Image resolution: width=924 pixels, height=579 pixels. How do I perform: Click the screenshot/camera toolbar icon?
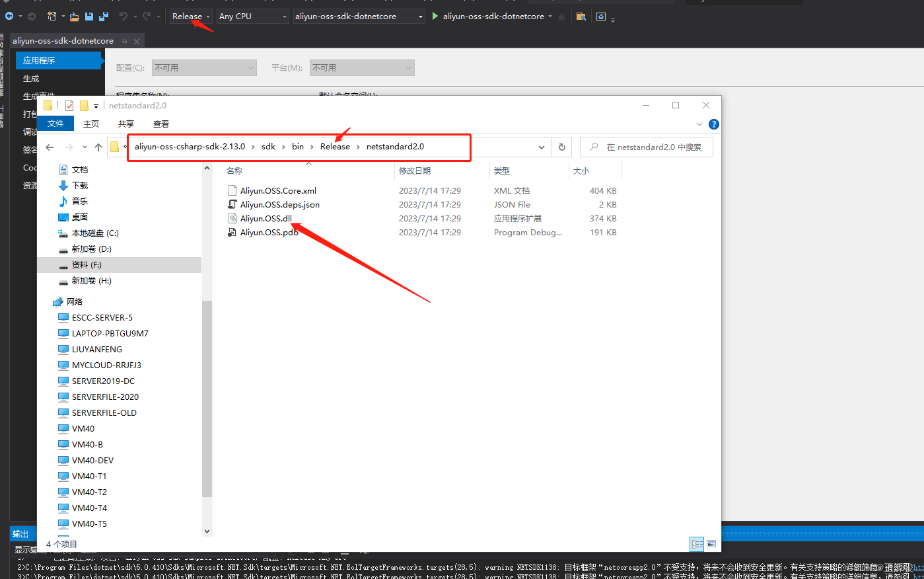(601, 16)
